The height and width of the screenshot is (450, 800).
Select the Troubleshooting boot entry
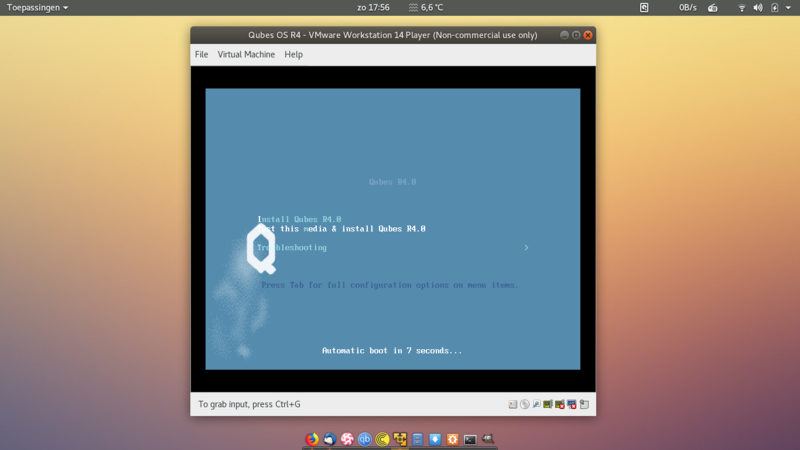pos(292,247)
